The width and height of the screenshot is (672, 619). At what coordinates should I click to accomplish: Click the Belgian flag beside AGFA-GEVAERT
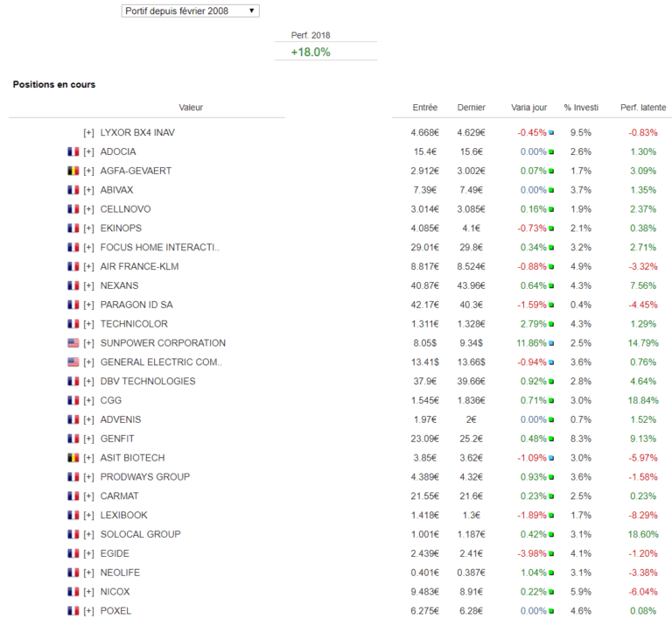(73, 171)
